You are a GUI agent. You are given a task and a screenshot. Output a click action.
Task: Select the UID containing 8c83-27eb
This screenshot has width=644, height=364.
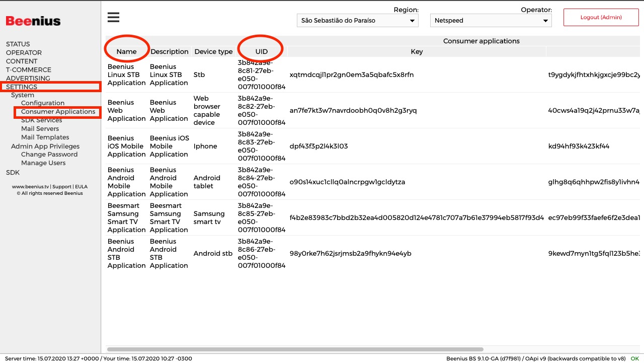(262, 147)
